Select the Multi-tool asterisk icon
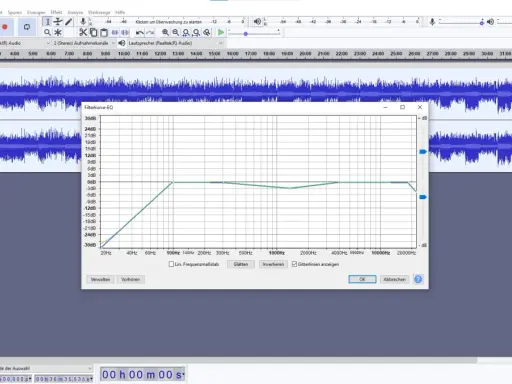Screen dimensions: 512x384 click(58, 32)
